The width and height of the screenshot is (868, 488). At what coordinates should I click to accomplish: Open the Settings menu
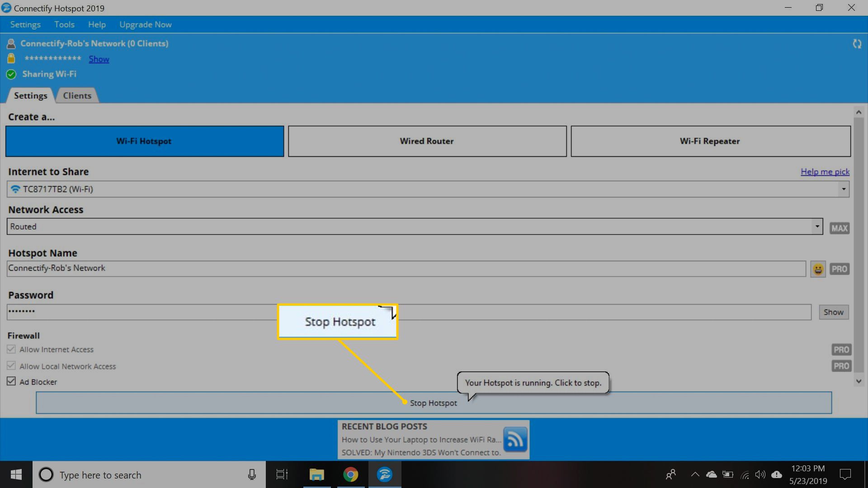point(25,24)
